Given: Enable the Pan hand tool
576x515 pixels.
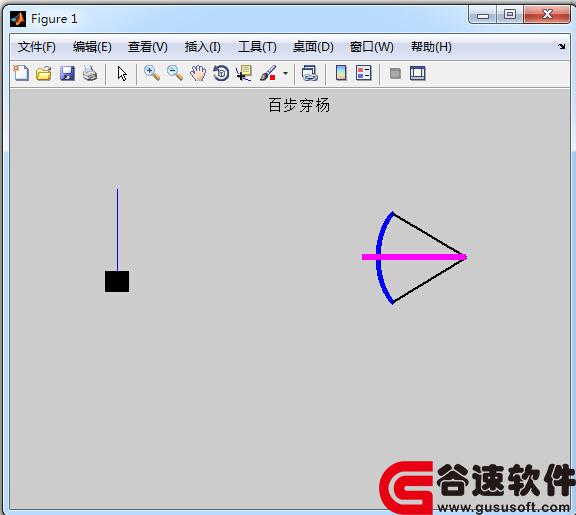Looking at the screenshot, I should tap(198, 73).
